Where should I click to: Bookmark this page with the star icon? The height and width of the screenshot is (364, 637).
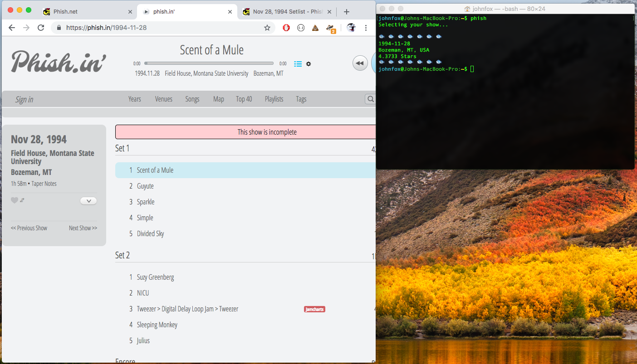pyautogui.click(x=267, y=28)
